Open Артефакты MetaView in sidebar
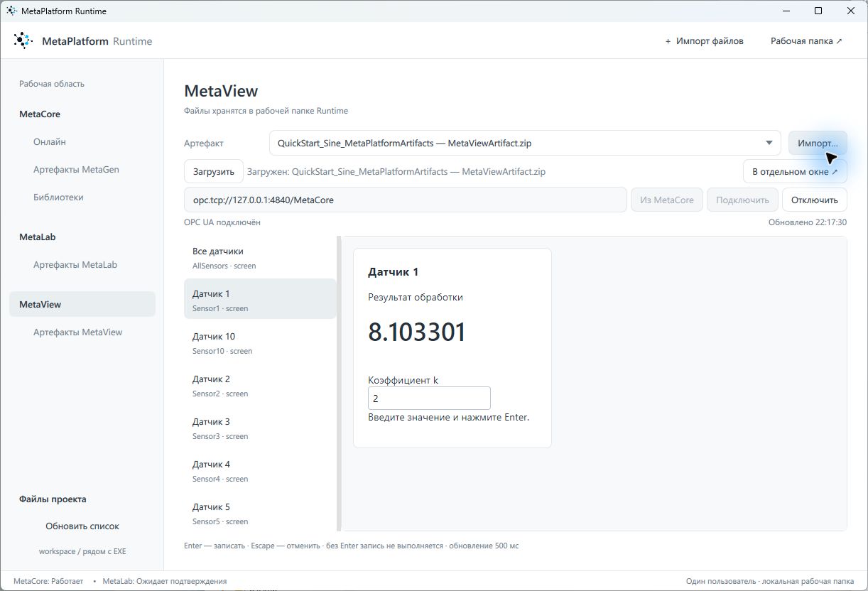Viewport: 868px width, 591px height. (77, 332)
